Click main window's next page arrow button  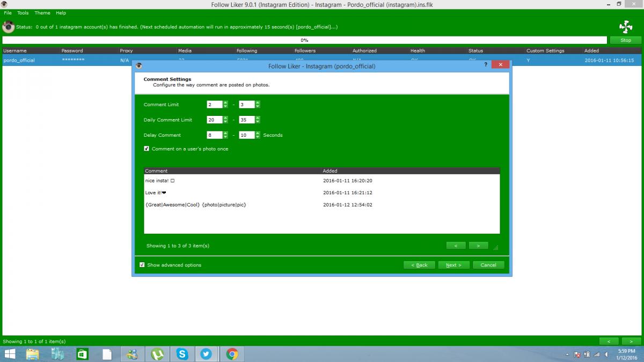632,341
